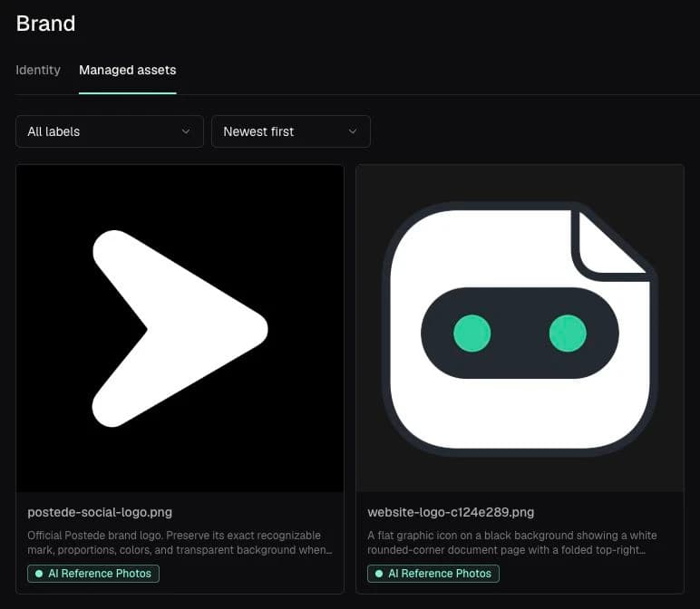Click the website-logo-c124e289.png file name
700x609 pixels.
coord(451,512)
